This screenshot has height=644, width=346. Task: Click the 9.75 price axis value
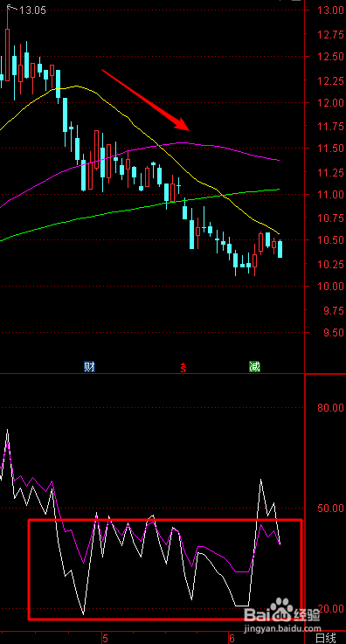pos(333,310)
